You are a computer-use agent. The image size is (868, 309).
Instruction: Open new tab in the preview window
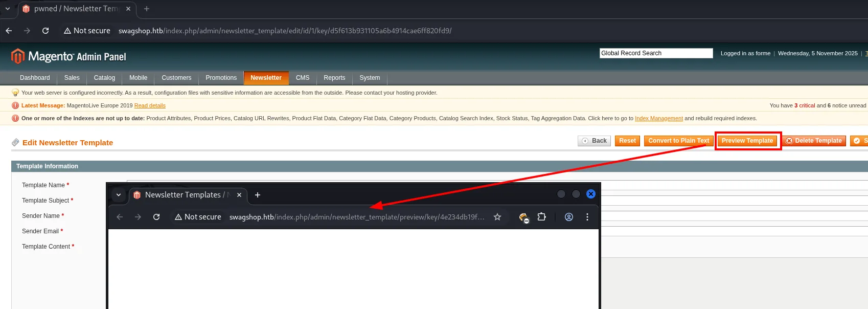(x=258, y=195)
